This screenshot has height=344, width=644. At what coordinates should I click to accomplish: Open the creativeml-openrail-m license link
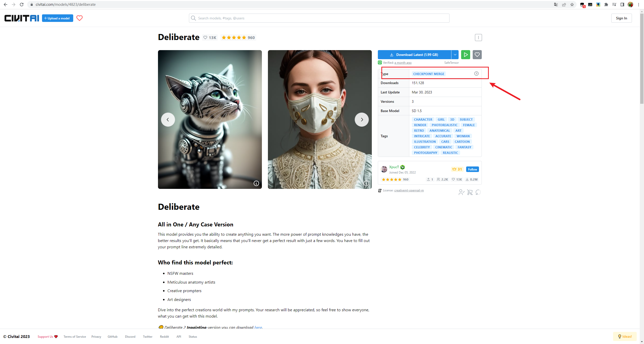coord(409,190)
